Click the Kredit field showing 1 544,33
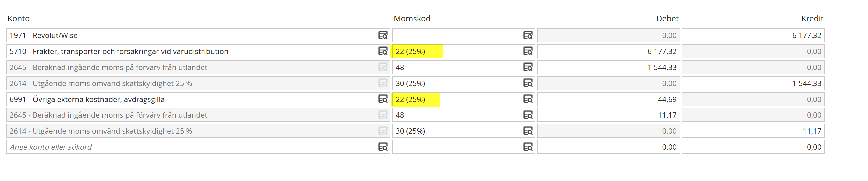Screen dimensions: 868x181 pos(753,83)
